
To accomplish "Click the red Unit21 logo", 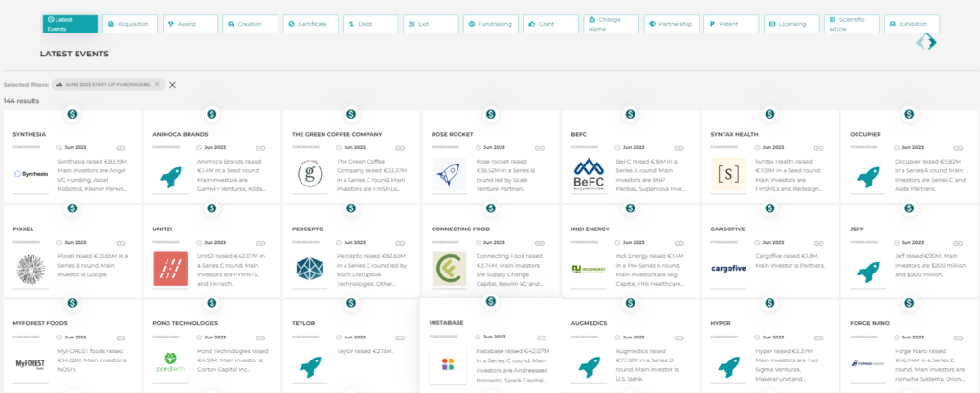I will (170, 269).
